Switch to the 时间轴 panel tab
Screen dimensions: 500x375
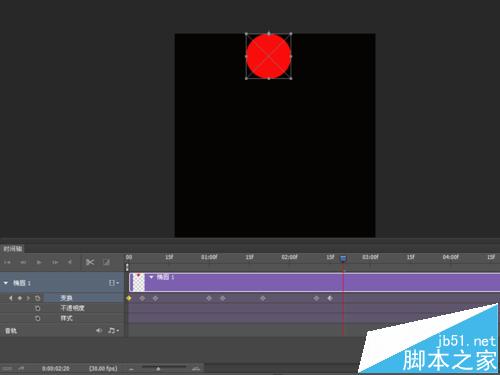[x=13, y=249]
